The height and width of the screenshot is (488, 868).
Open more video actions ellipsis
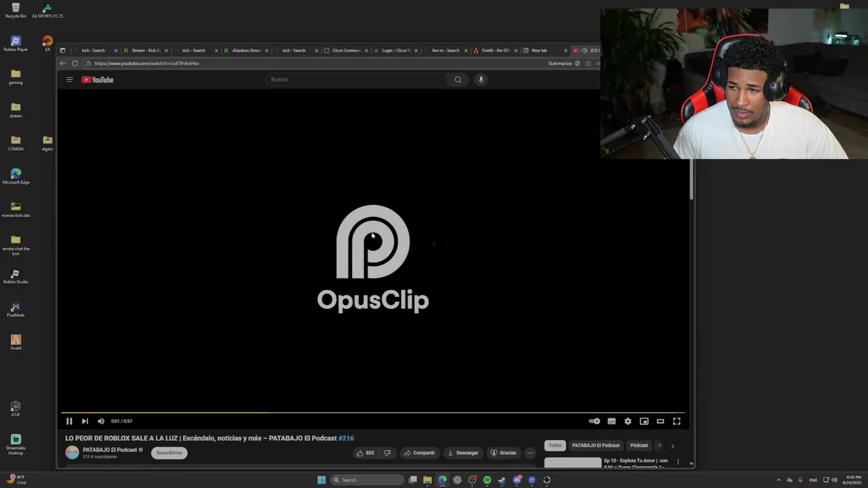point(530,453)
